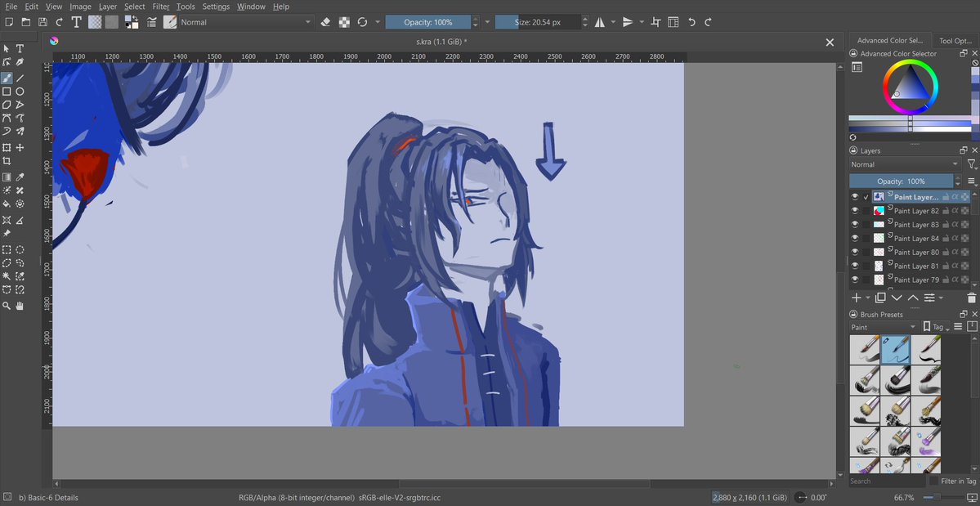The height and width of the screenshot is (506, 980).
Task: Select the Measure tool
Action: 20,220
